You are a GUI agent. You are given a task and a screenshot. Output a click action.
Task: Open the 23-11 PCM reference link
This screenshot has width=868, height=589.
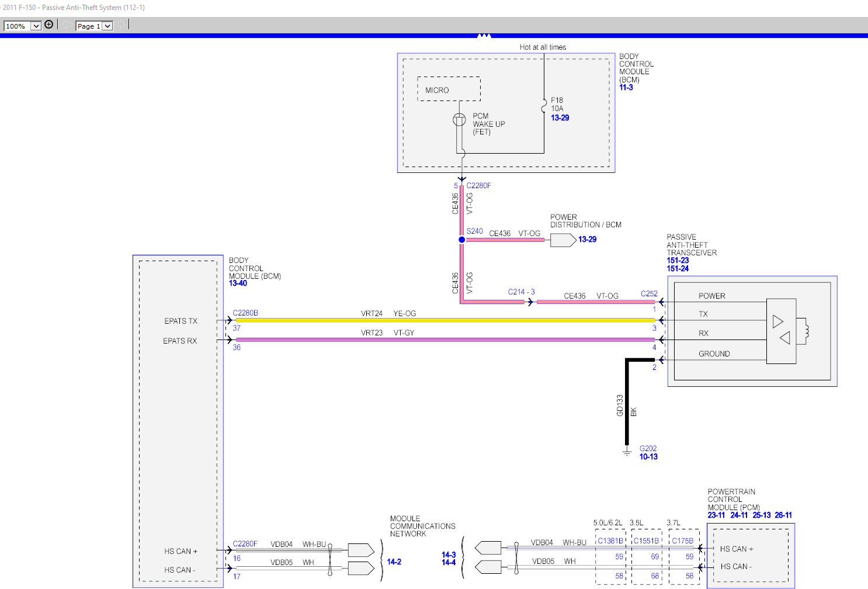716,515
